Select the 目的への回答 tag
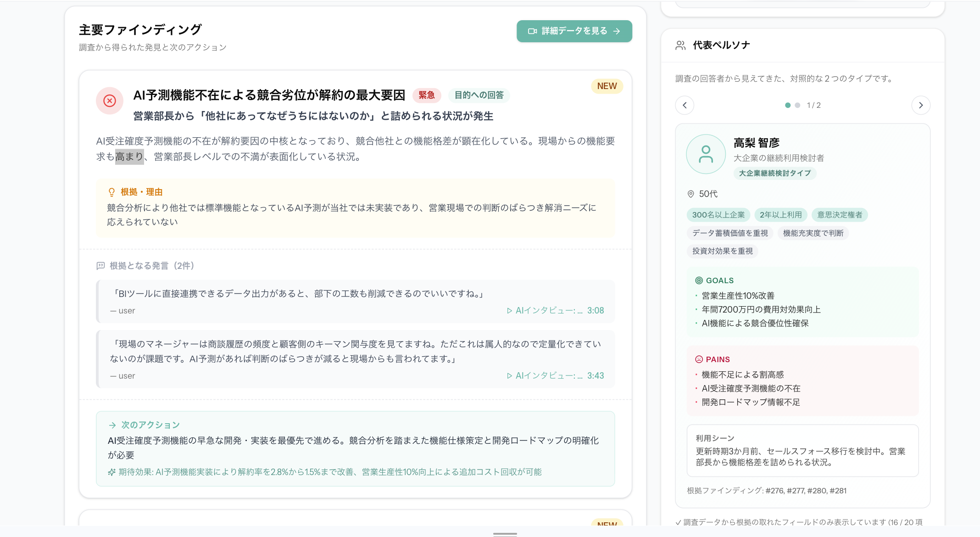This screenshot has width=980, height=537. tap(479, 95)
